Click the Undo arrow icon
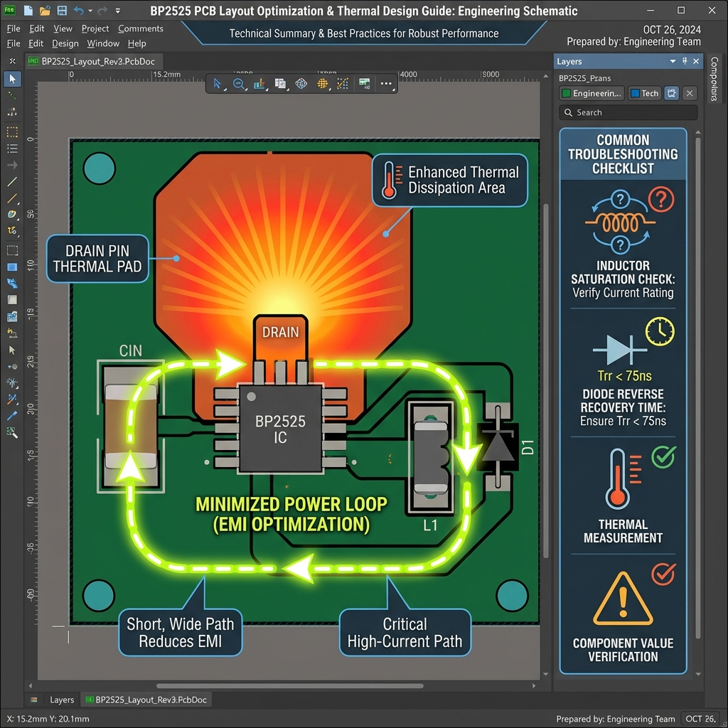 tap(80, 11)
